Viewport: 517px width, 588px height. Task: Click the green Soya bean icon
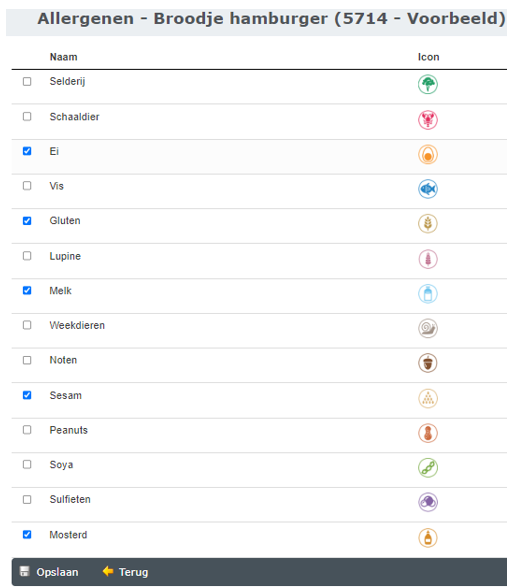coord(428,468)
